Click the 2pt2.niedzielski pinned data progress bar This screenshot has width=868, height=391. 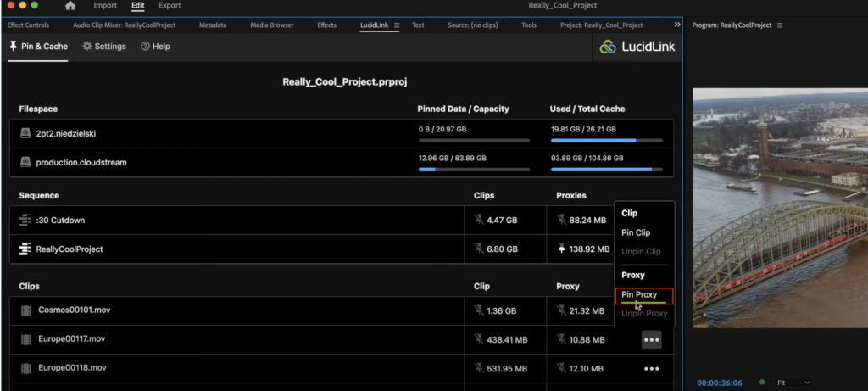(x=474, y=141)
